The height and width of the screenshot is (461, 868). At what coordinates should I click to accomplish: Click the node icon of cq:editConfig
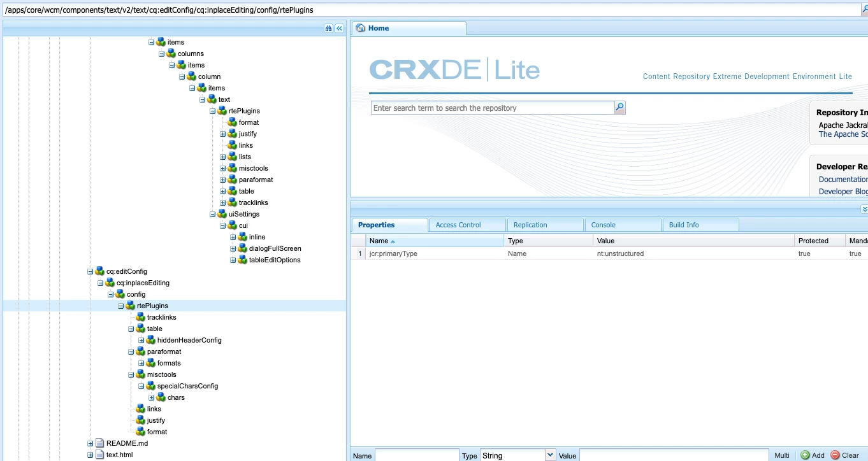point(99,271)
